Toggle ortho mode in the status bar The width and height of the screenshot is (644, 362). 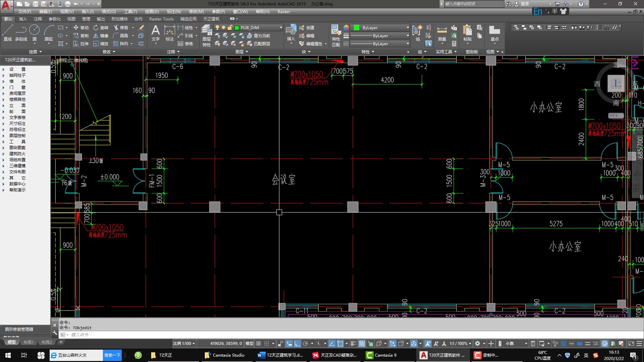tap(297, 344)
